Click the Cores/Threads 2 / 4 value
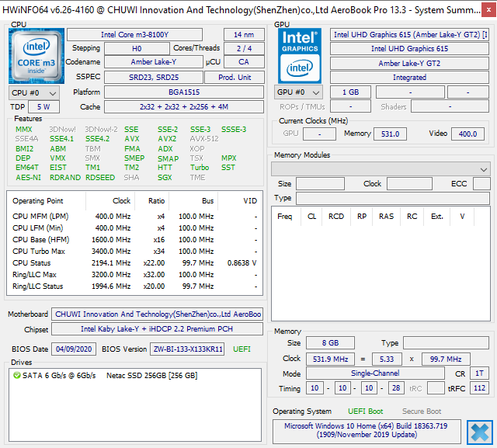Viewport: 497px width, 448px height. click(244, 48)
